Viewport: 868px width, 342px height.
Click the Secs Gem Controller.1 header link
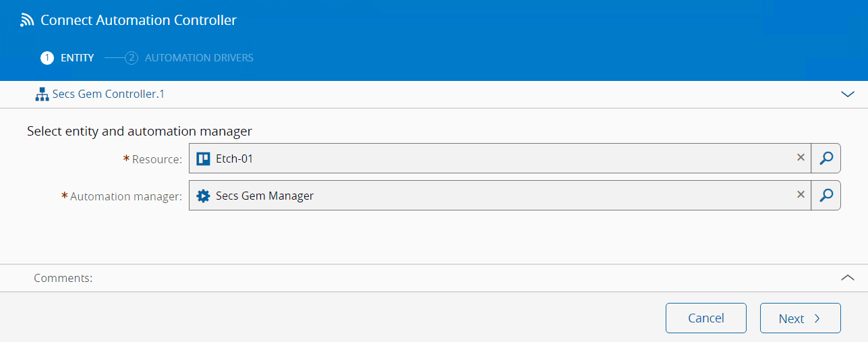tap(108, 94)
